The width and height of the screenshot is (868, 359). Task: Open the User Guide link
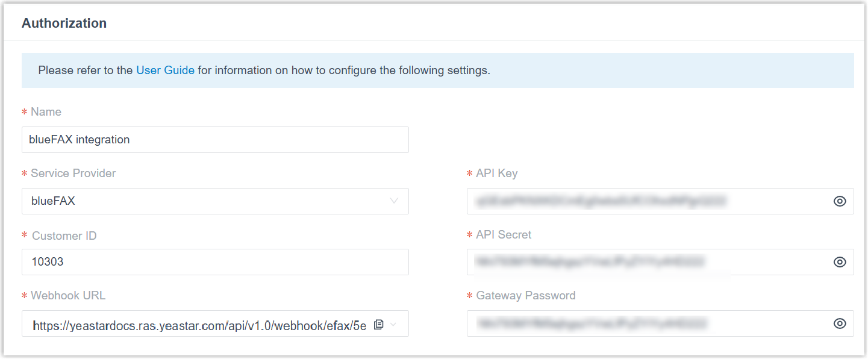point(165,70)
